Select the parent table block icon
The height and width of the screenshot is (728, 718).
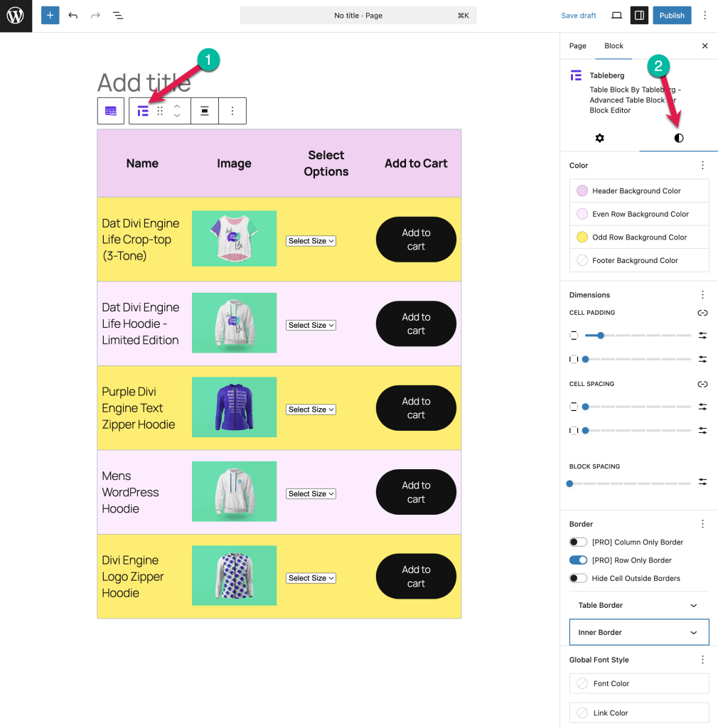click(110, 111)
